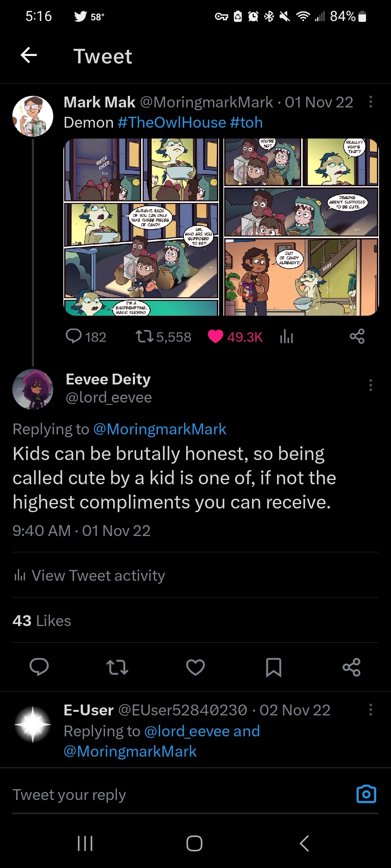Tap the Tweet your reply field
Screen dimensions: 391x868
coord(145,794)
